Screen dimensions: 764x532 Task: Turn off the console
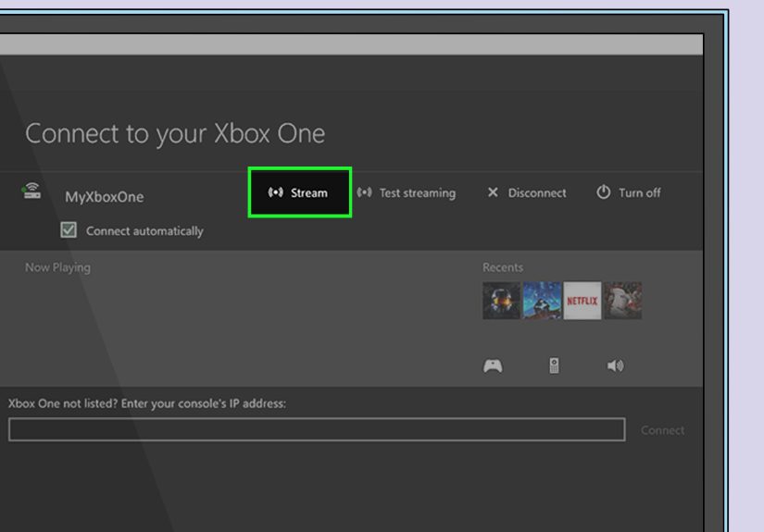(x=628, y=192)
